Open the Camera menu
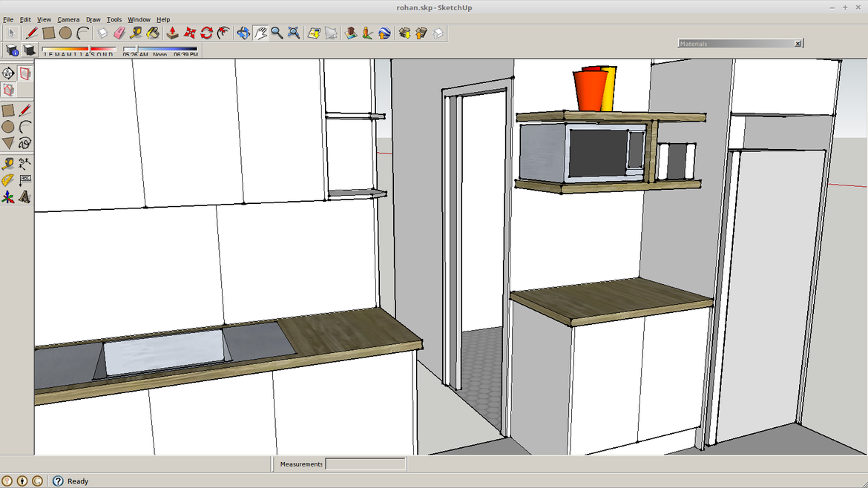 (x=68, y=19)
